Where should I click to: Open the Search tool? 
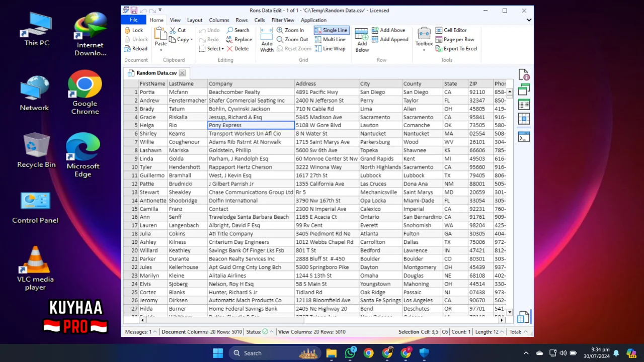tap(237, 30)
